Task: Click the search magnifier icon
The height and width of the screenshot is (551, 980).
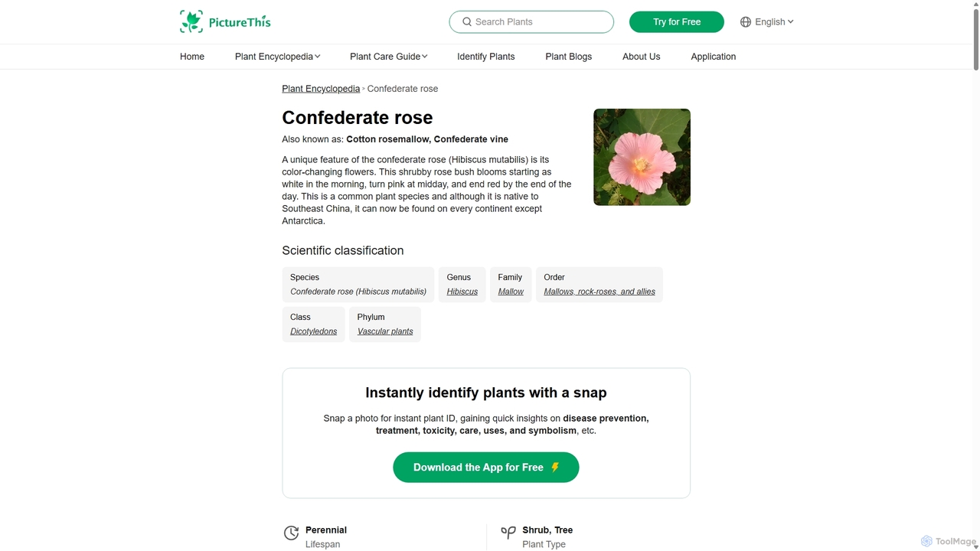Action: coord(466,21)
